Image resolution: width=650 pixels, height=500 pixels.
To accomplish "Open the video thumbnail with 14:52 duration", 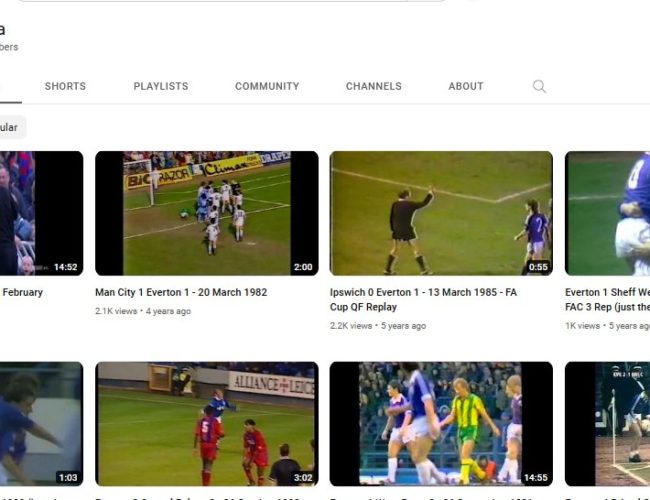I will click(x=40, y=213).
